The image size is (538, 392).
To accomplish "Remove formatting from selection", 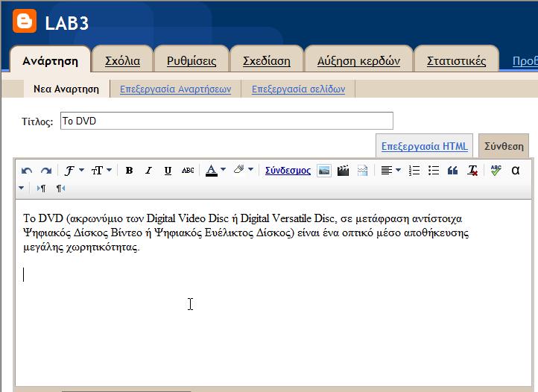I will [x=472, y=171].
